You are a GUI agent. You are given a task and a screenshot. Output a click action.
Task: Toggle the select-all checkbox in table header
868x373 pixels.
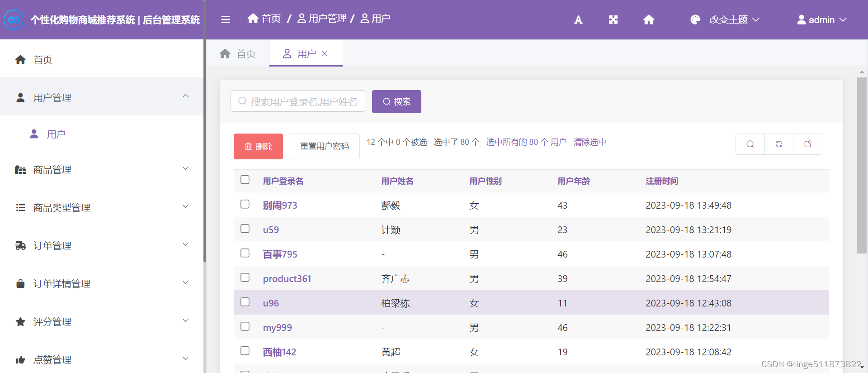coord(245,180)
